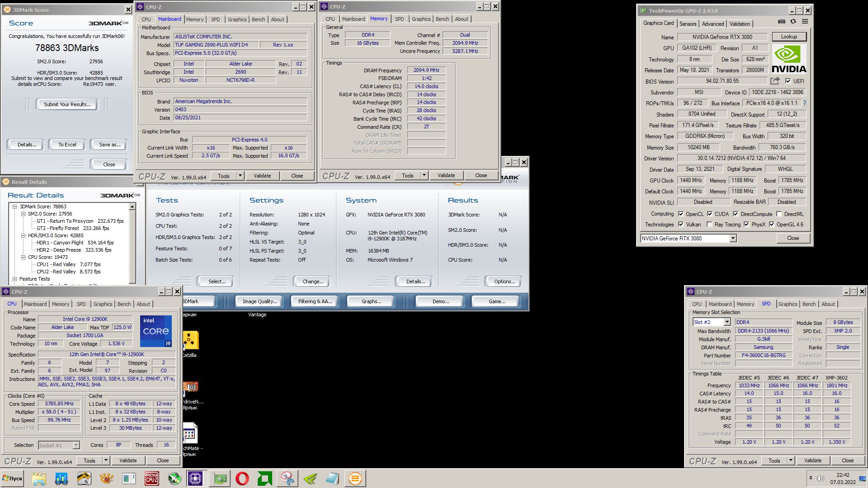
Task: Open the orange eye viewer taskbar icon
Action: pyautogui.click(x=107, y=479)
